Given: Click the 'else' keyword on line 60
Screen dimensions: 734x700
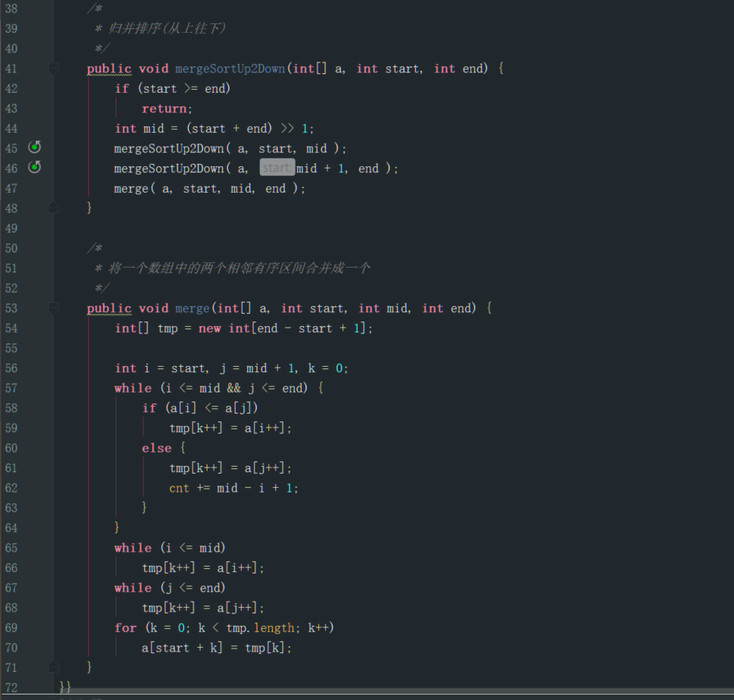Looking at the screenshot, I should pos(156,448).
